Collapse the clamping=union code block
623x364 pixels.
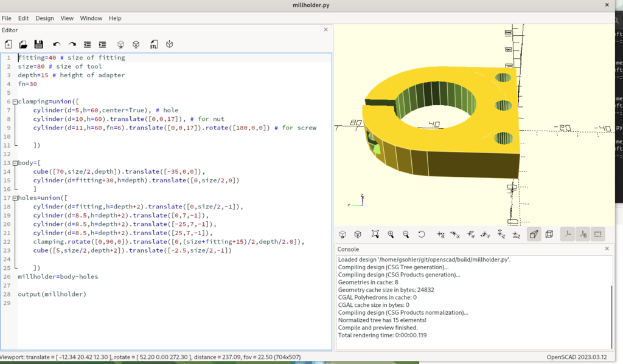(15, 102)
